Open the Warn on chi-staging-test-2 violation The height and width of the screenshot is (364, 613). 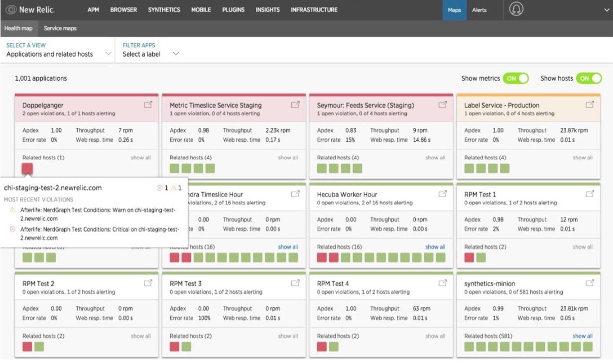click(x=98, y=214)
